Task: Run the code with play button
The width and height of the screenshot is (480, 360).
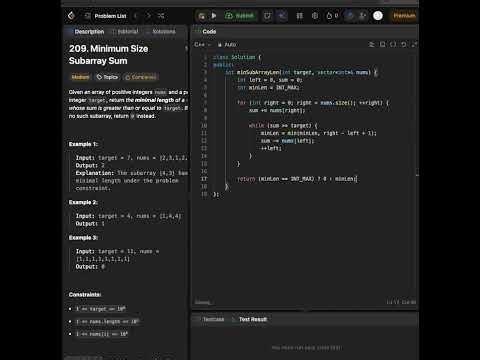Action: pos(214,16)
